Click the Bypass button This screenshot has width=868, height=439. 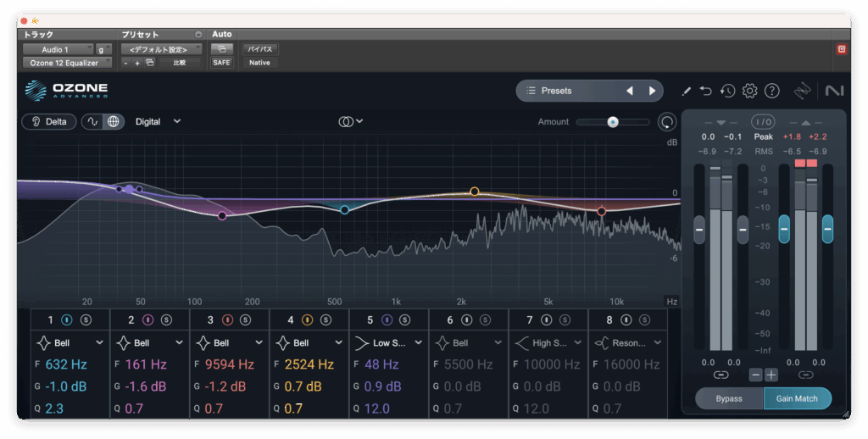point(728,398)
